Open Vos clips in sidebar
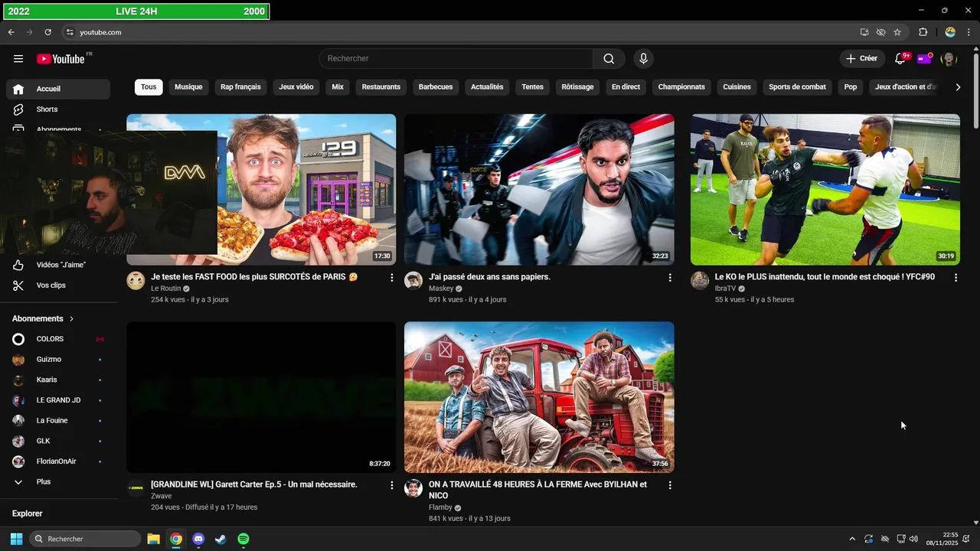 click(x=58, y=285)
